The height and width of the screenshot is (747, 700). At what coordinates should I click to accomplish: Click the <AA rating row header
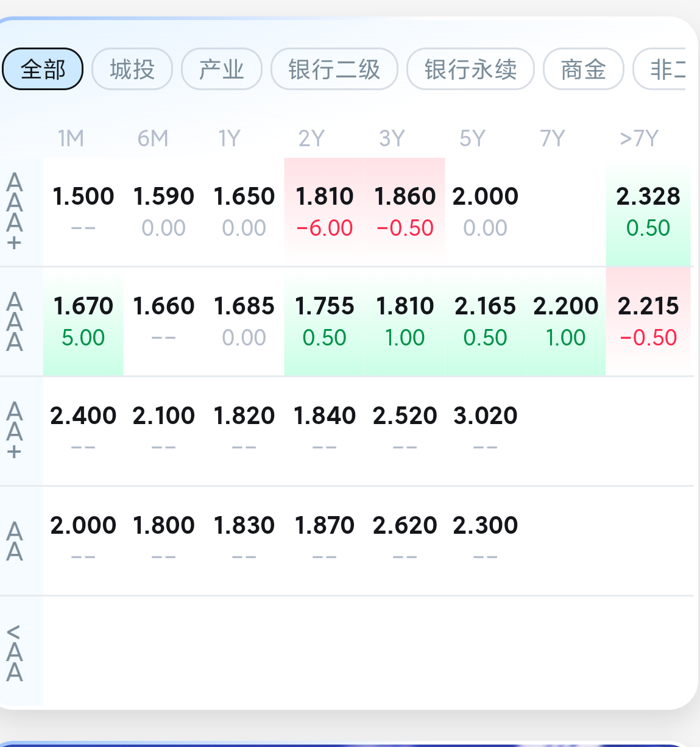click(15, 652)
